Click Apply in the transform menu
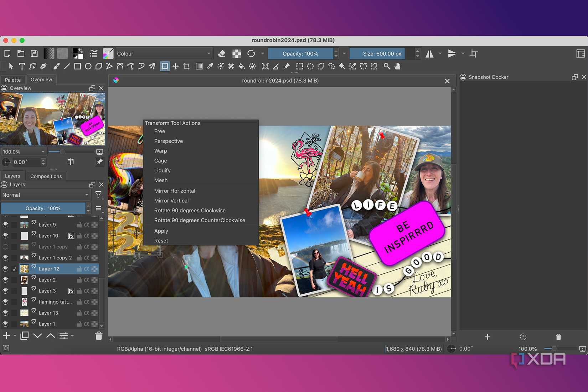Viewport: 588px width, 392px height. 161,231
